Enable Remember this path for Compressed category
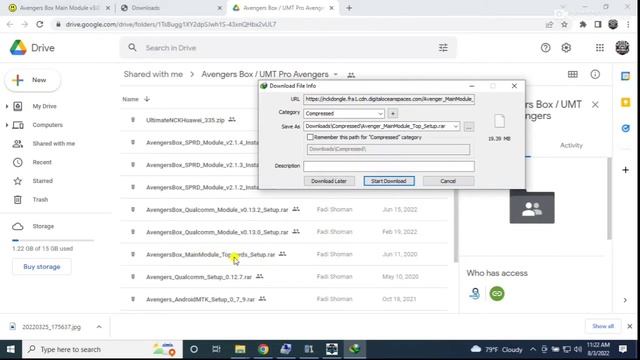This screenshot has height=360, width=640. 310,137
